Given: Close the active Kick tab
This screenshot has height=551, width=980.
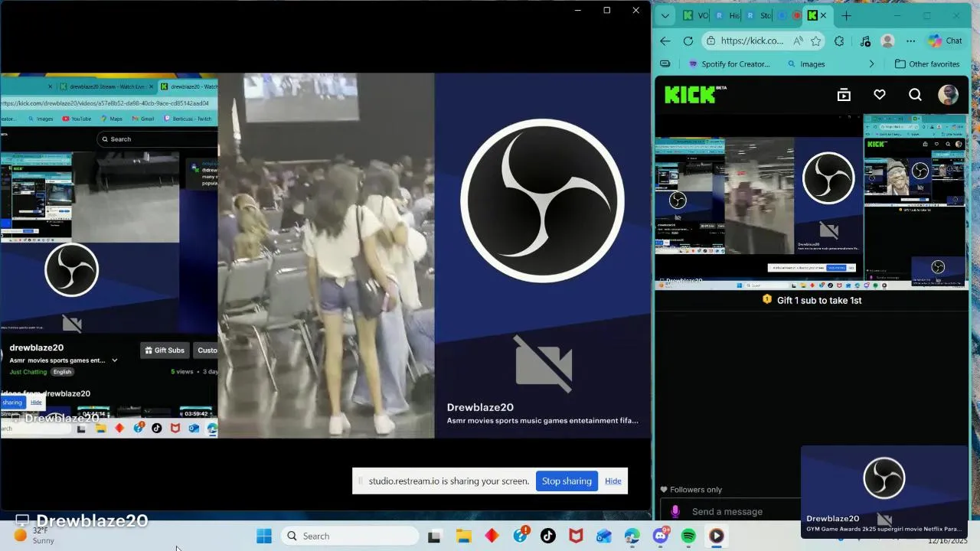Looking at the screenshot, I should [x=824, y=15].
